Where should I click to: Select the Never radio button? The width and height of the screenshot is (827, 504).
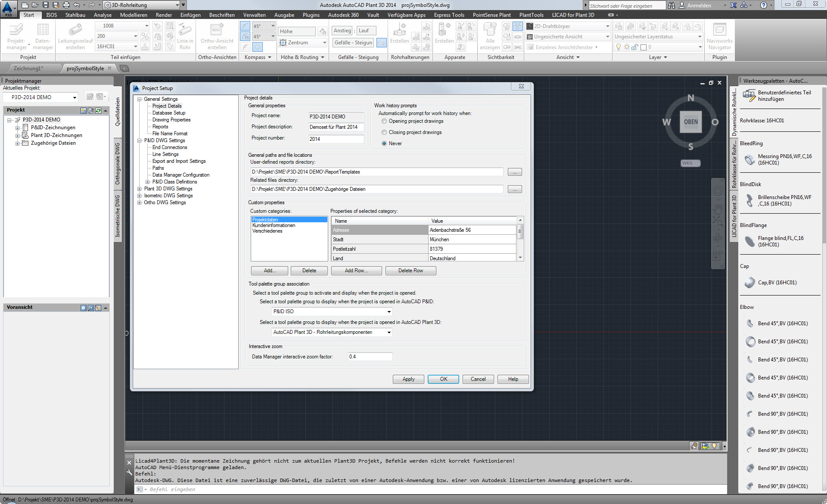pos(384,144)
